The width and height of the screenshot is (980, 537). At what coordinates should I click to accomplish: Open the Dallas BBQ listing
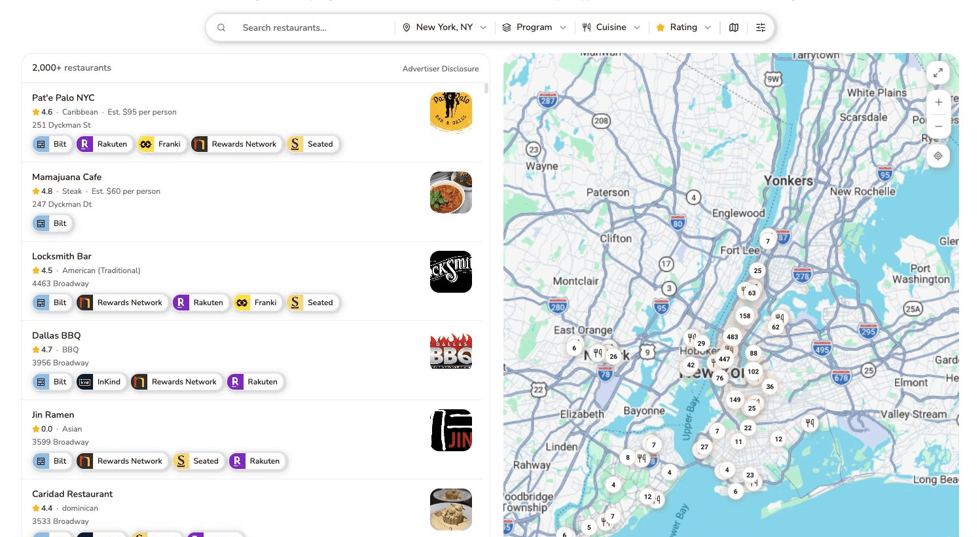click(252, 360)
